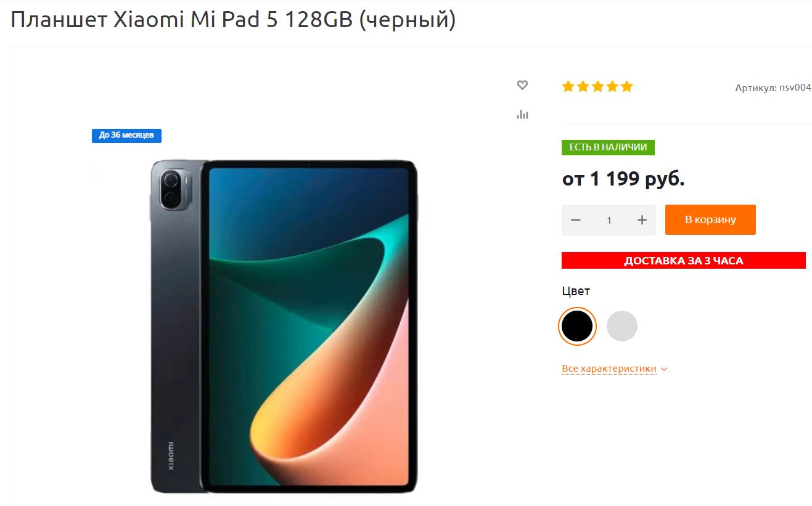Viewport: 812px width, 506px height.
Task: Click the quantity input field showing 1
Action: [x=609, y=220]
